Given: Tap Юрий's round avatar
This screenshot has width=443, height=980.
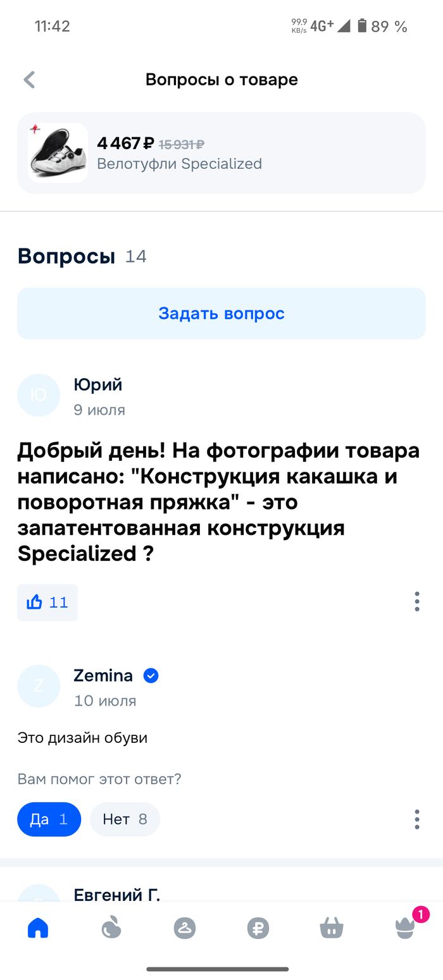Looking at the screenshot, I should coord(39,395).
